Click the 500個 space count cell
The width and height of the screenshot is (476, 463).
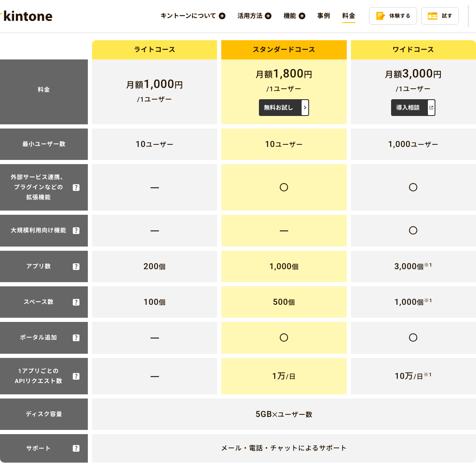[284, 302]
